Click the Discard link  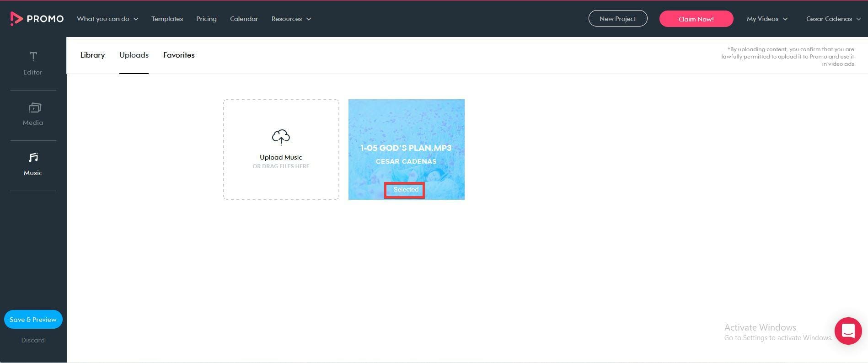(33, 340)
